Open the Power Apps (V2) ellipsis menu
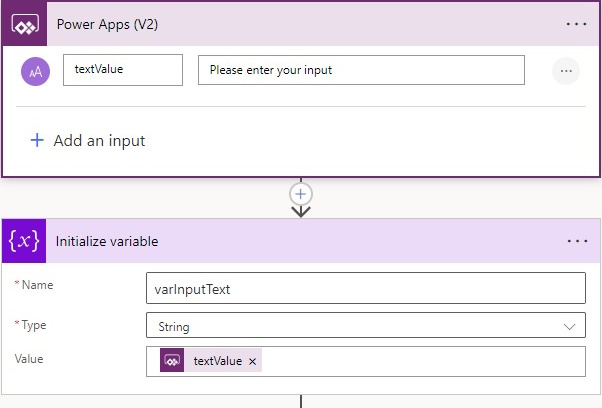This screenshot has width=602, height=408. coord(576,24)
